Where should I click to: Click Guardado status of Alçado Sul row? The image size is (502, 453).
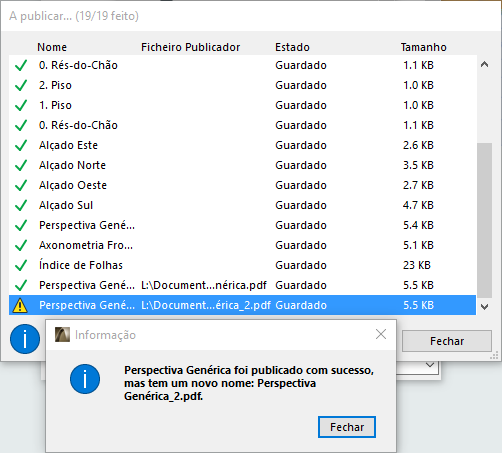[301, 205]
